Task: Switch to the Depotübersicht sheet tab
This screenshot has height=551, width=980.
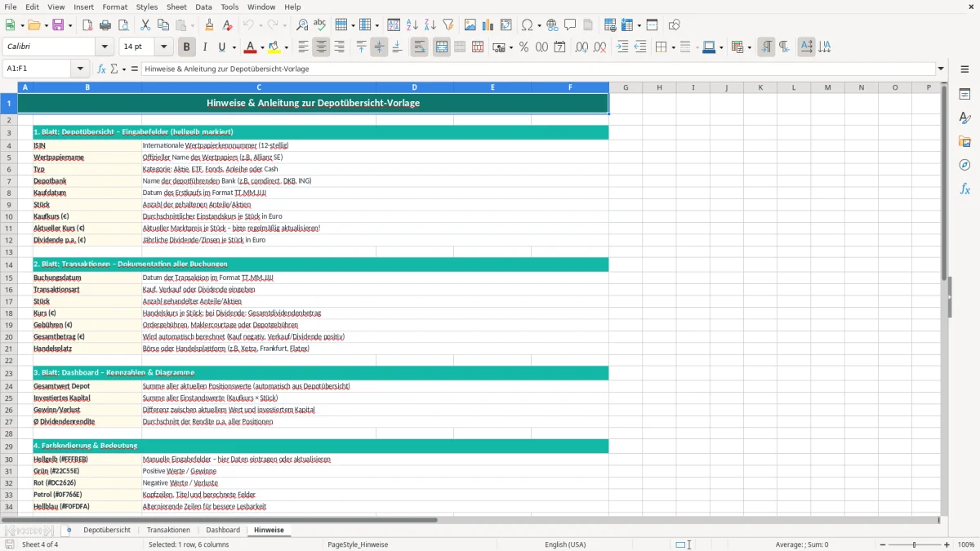Action: coord(107,530)
